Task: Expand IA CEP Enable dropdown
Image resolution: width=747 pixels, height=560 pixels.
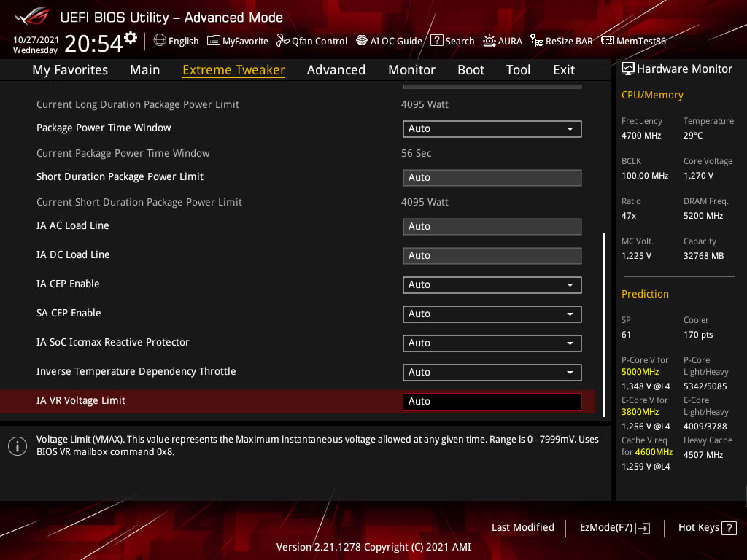Action: click(492, 285)
